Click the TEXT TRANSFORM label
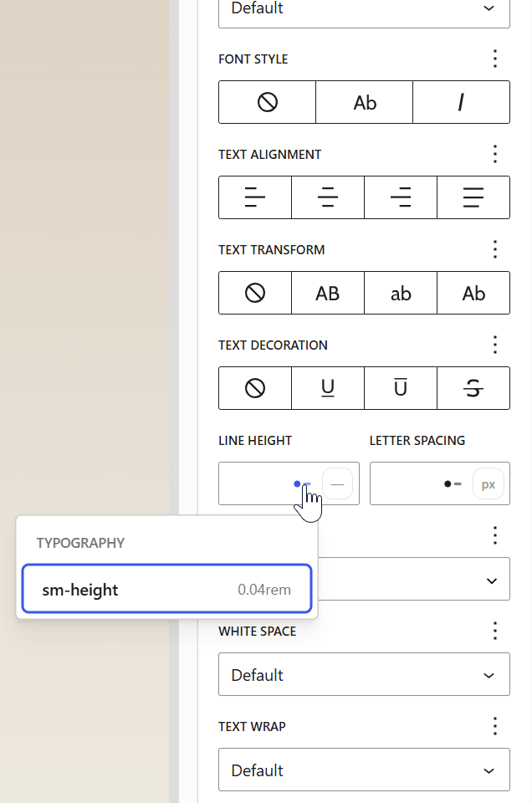 pyautogui.click(x=271, y=250)
